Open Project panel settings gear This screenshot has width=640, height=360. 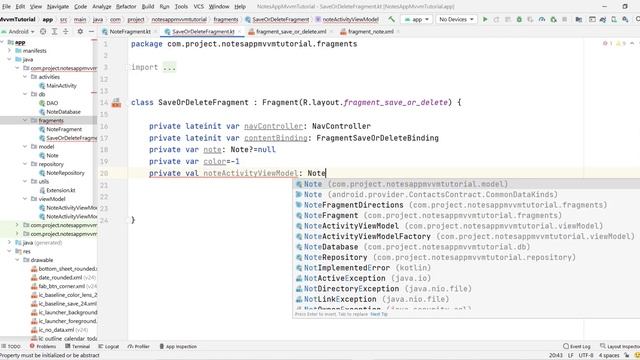coord(80,31)
